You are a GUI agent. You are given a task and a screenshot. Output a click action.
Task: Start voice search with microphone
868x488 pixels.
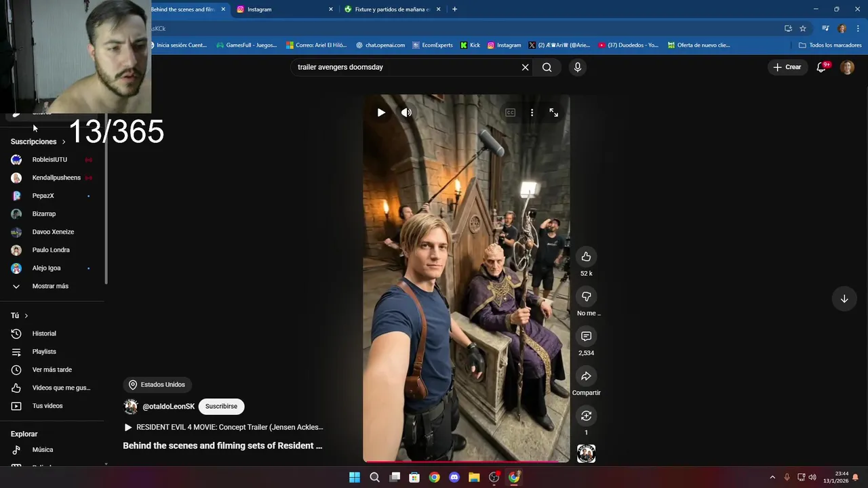pos(577,67)
